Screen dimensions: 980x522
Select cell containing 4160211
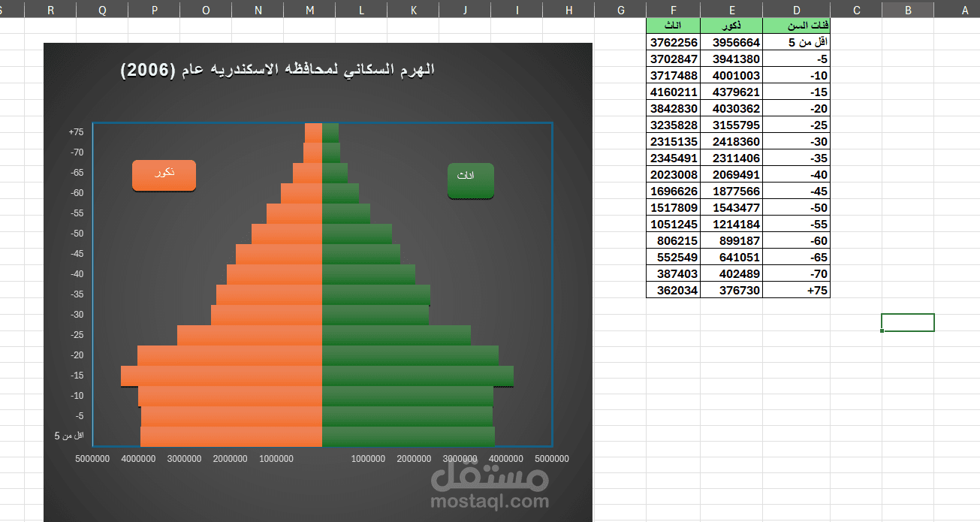[x=673, y=92]
